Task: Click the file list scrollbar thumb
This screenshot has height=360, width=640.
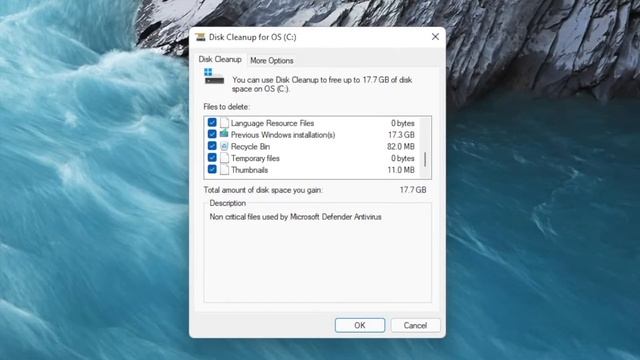Action: [x=425, y=160]
